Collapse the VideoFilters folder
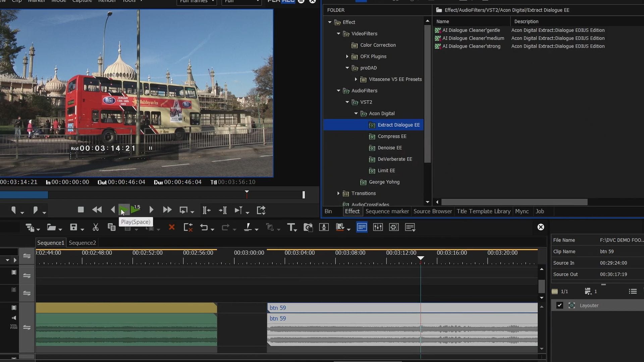Image resolution: width=644 pixels, height=362 pixels. pyautogui.click(x=338, y=34)
